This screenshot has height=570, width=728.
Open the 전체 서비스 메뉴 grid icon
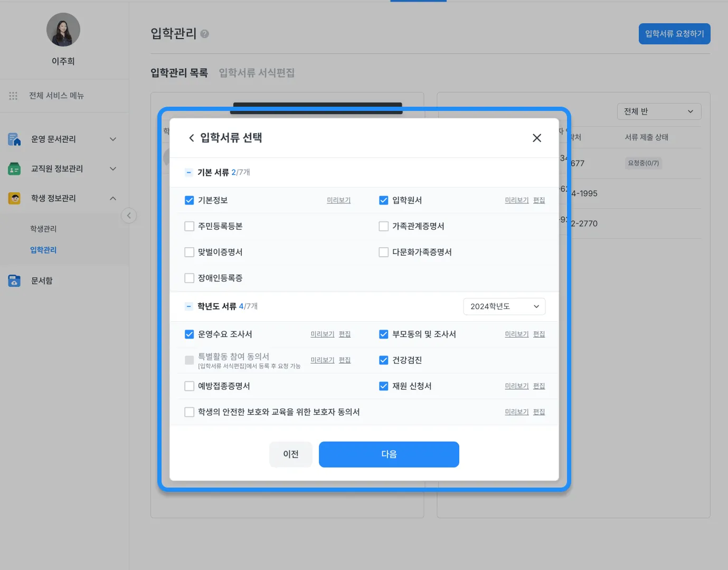click(x=13, y=96)
